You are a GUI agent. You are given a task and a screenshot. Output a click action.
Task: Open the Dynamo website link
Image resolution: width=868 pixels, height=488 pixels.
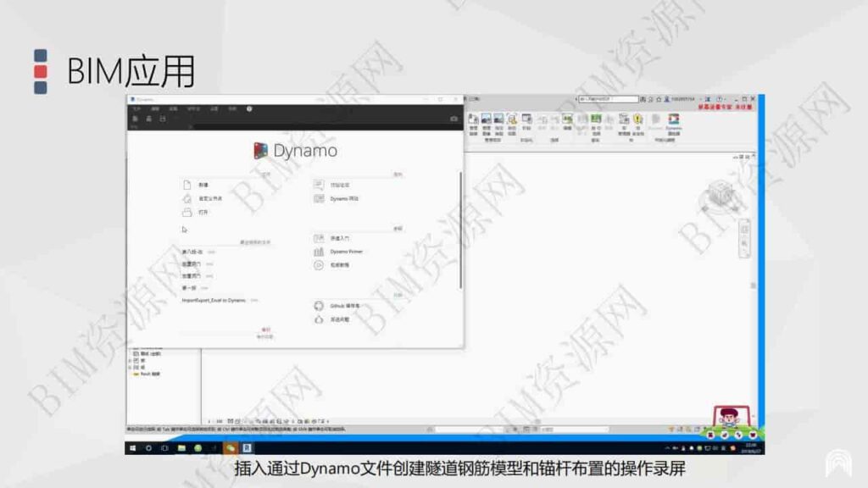(x=344, y=198)
